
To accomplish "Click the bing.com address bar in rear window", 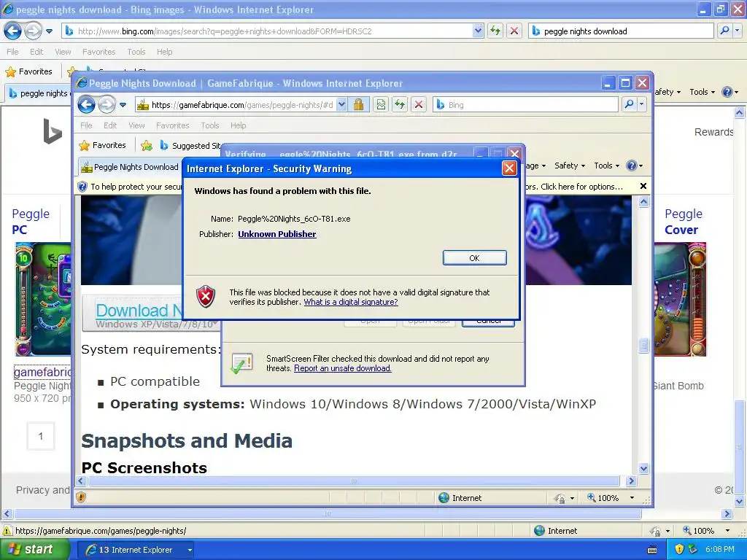I will point(268,31).
